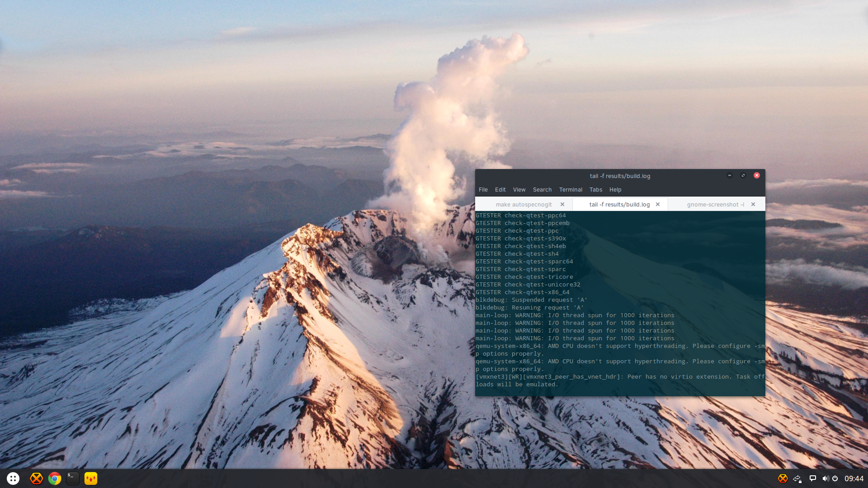This screenshot has height=488, width=868.
Task: Open the File menu in terminal
Action: click(x=483, y=190)
